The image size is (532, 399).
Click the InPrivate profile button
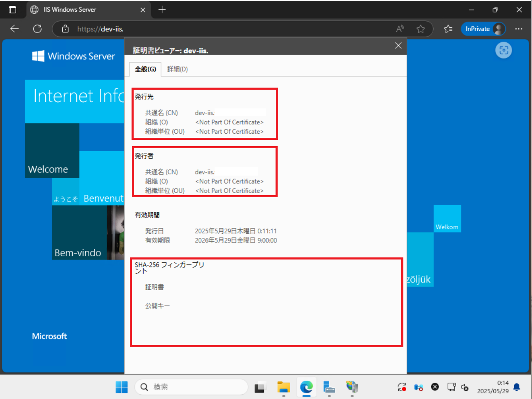coord(483,29)
